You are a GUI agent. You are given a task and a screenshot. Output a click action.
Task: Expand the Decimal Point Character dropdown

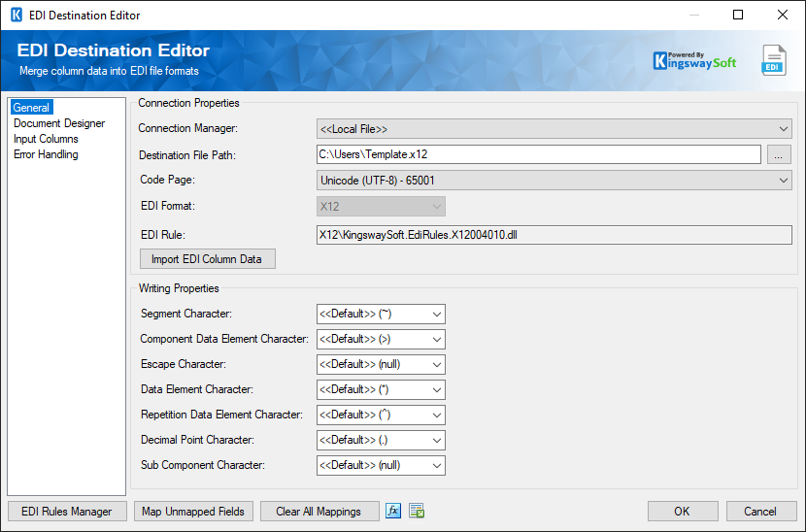click(381, 440)
